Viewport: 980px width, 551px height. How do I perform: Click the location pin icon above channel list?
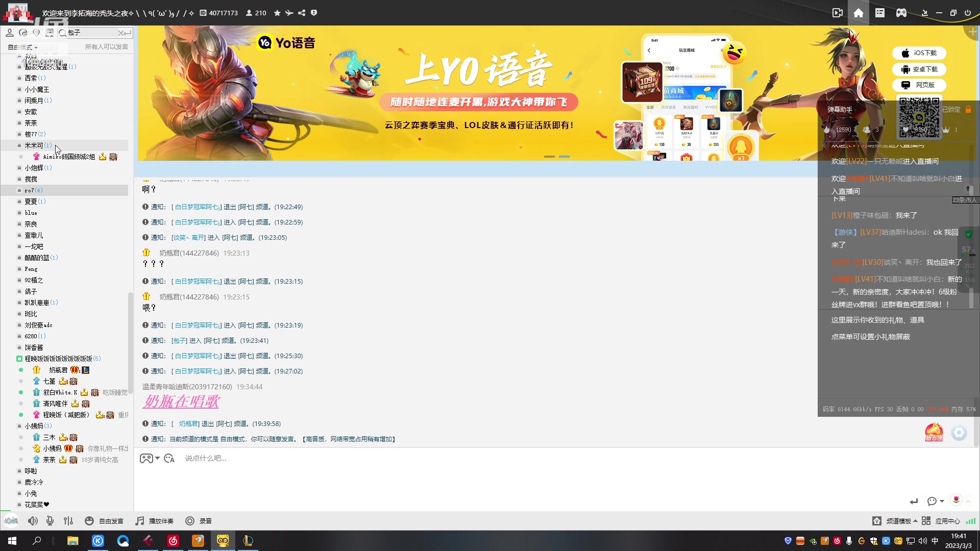36,33
